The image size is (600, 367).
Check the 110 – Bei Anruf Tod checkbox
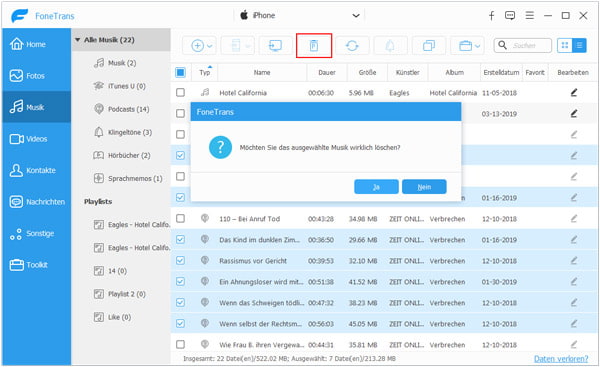[x=180, y=219]
